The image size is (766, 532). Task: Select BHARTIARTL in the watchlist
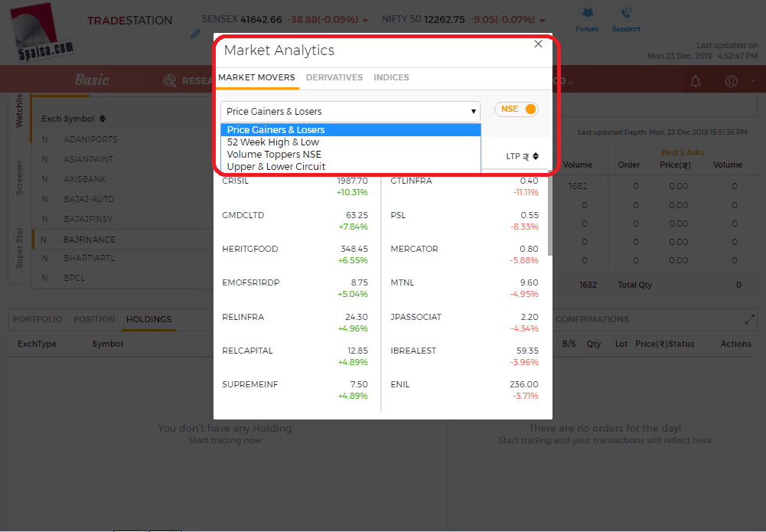(89, 258)
